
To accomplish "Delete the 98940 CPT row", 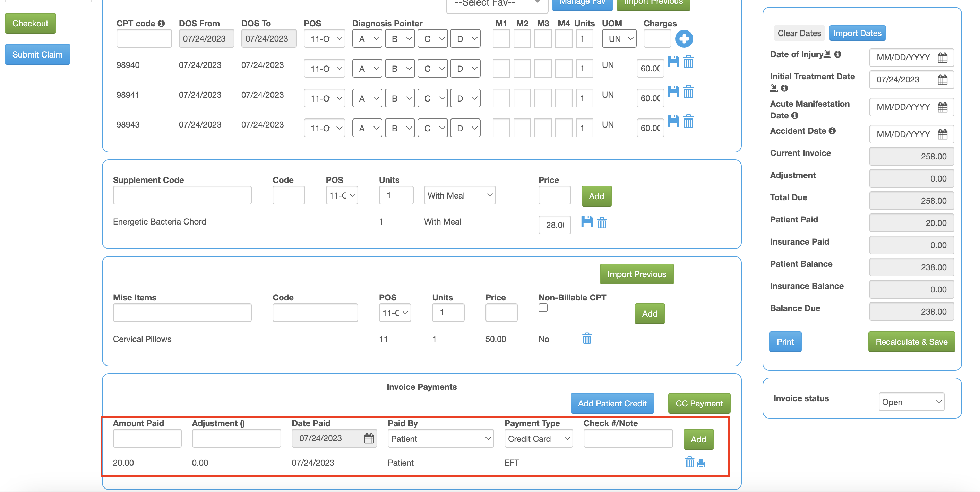I will [688, 62].
